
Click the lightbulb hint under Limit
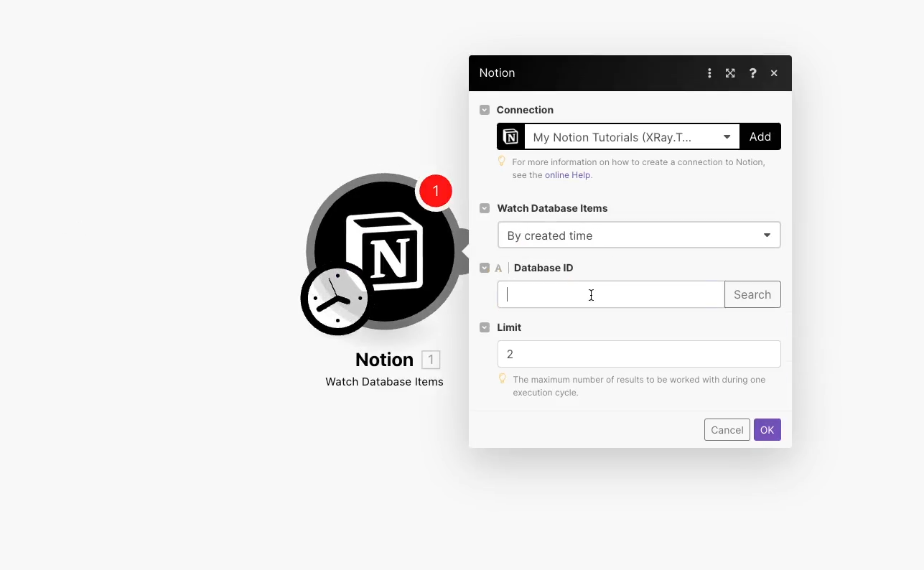(502, 378)
